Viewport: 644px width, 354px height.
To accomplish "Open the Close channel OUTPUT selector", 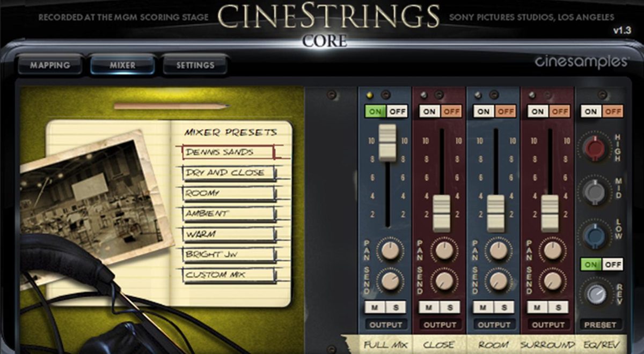I will (440, 325).
